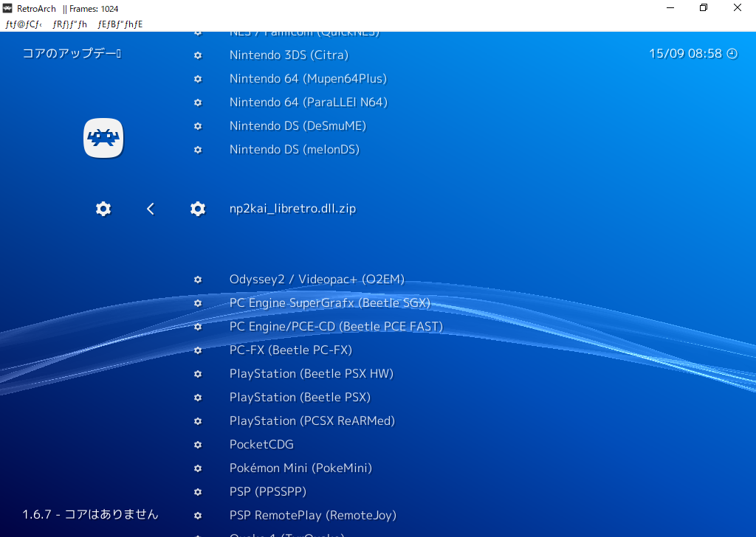Select Nintendo 64 (ParaLLEl N64) core
Image resolution: width=756 pixels, height=537 pixels.
click(309, 102)
